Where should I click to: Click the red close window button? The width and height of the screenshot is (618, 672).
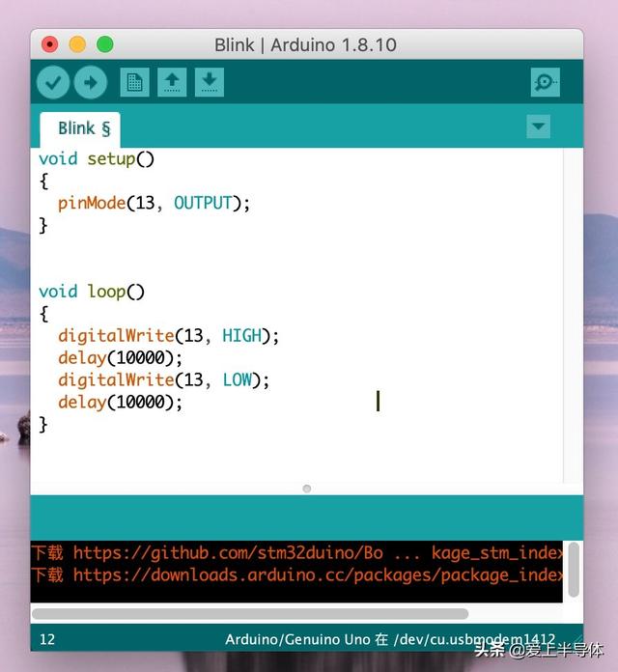click(49, 44)
